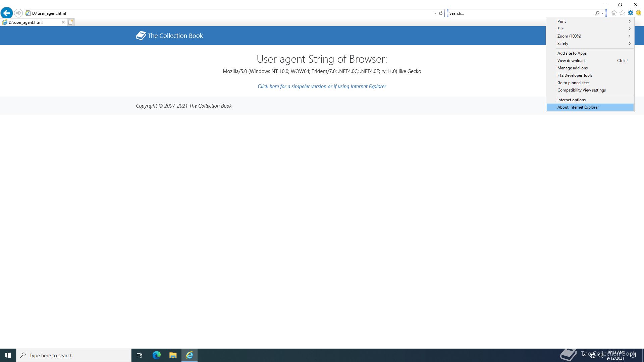The width and height of the screenshot is (644, 362).
Task: Click the Back navigation arrow button
Action: coord(7,13)
